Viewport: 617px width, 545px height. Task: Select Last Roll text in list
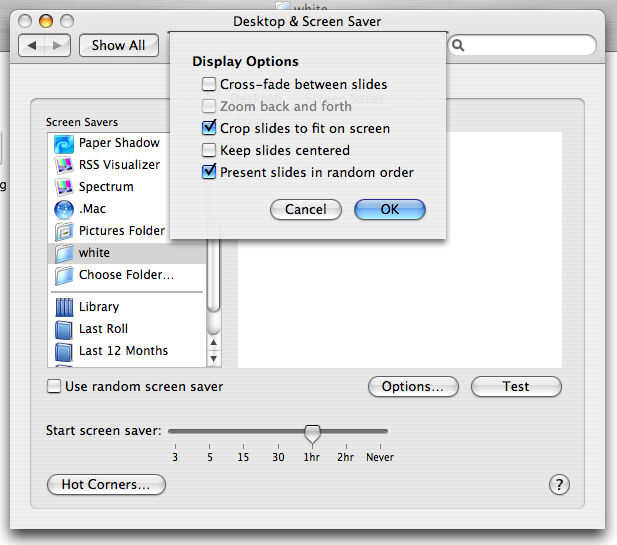[103, 329]
